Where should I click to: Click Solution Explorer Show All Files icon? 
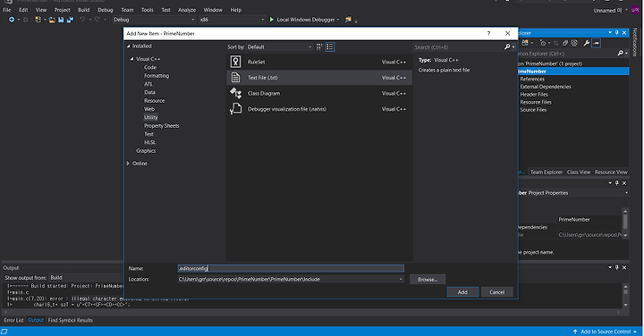click(x=574, y=43)
